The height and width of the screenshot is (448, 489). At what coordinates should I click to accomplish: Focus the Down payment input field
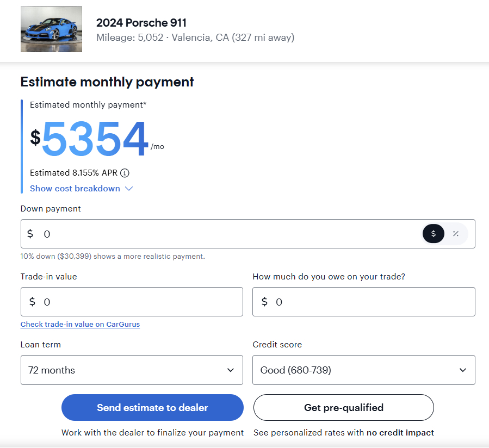point(218,234)
